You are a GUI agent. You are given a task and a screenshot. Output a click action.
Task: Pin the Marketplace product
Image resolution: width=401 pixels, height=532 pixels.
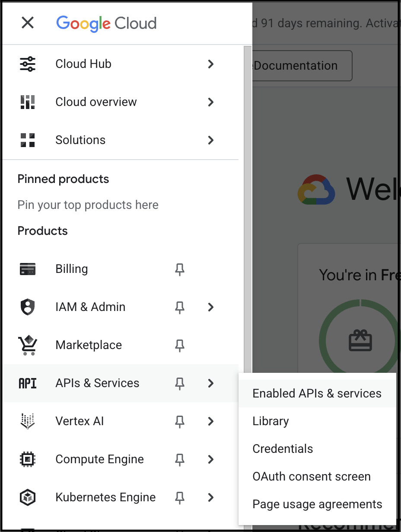[180, 346]
